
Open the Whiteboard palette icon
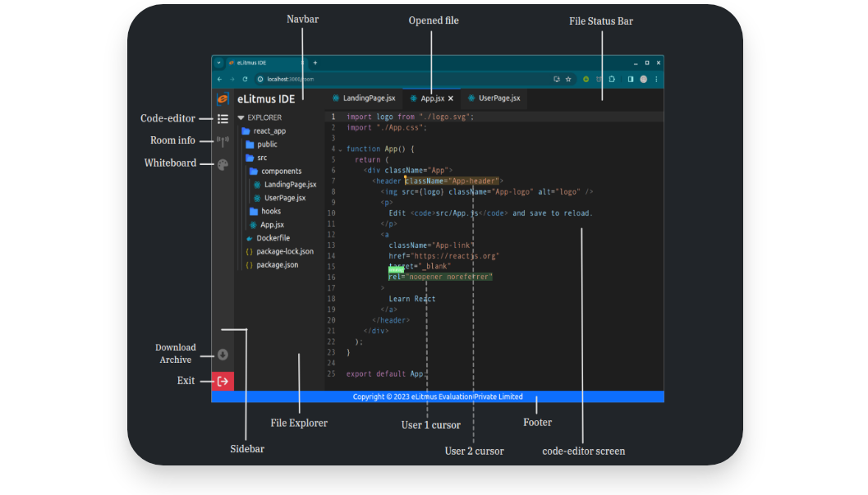(223, 165)
